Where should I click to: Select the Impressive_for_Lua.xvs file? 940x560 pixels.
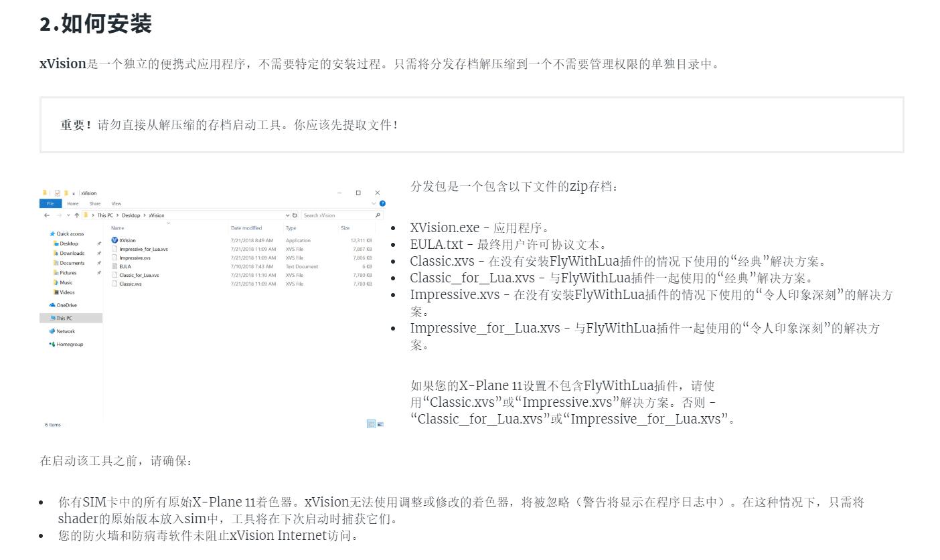point(139,249)
